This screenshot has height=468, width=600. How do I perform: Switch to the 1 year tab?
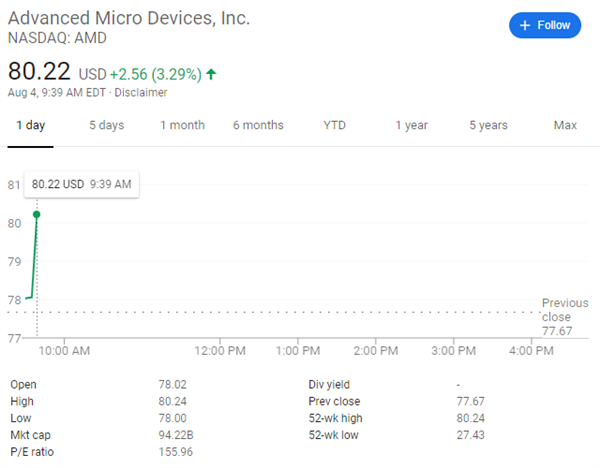coord(411,125)
